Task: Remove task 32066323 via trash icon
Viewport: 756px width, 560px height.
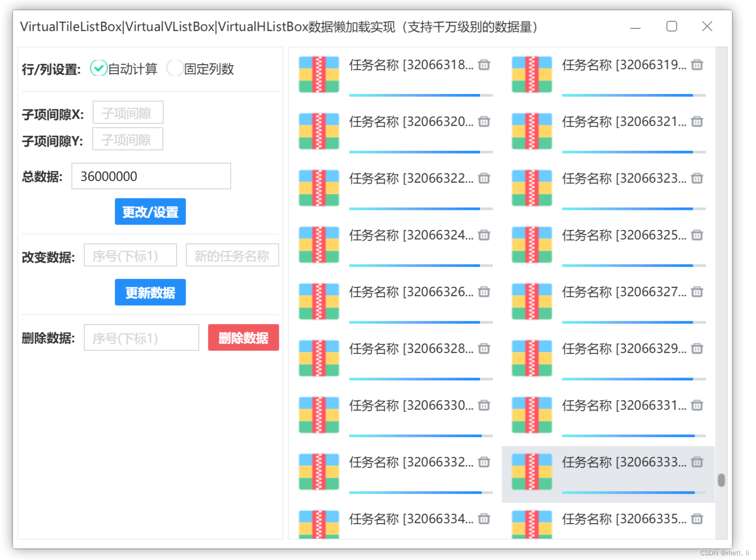Action: coord(697,178)
